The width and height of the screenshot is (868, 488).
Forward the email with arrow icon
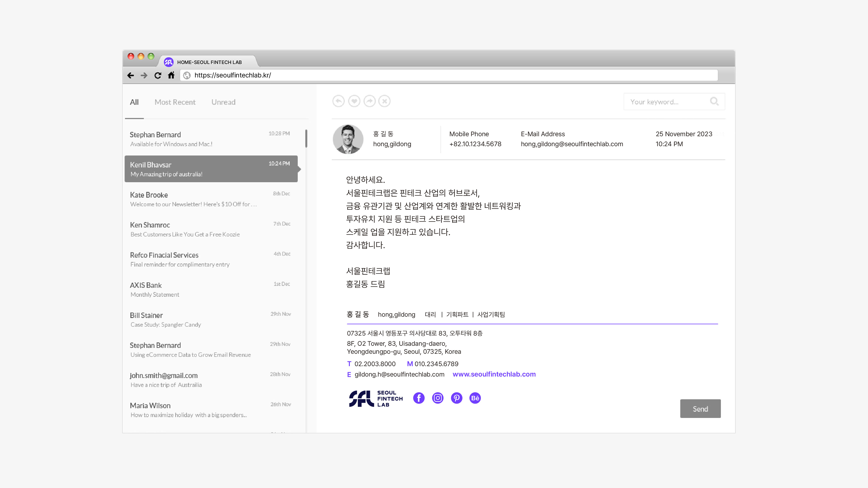coord(370,101)
